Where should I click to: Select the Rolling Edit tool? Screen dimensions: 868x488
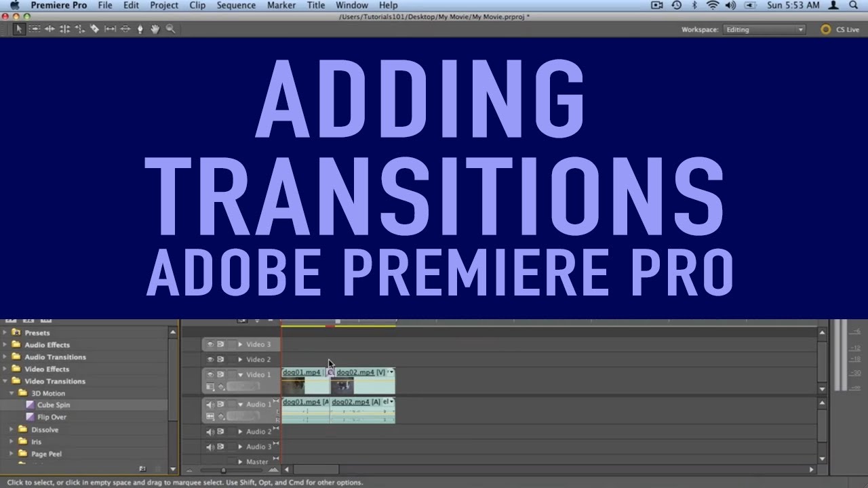(x=64, y=28)
